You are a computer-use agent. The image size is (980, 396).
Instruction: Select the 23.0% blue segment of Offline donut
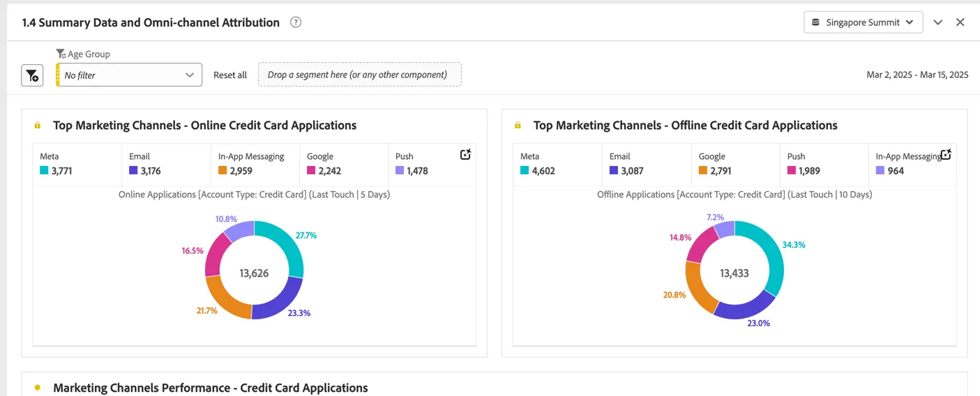(x=746, y=310)
